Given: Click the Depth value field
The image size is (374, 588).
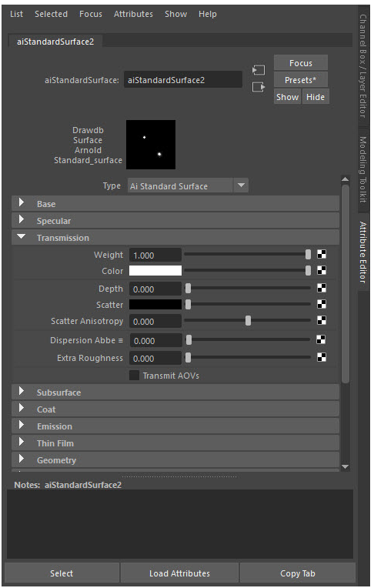Looking at the screenshot, I should 155,289.
